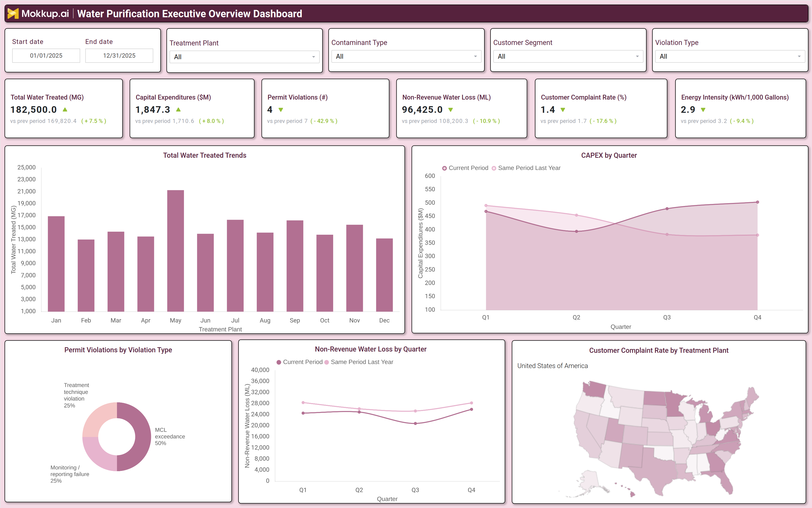This screenshot has height=508, width=812.
Task: Click the End date field 12/31/2025
Action: (119, 56)
